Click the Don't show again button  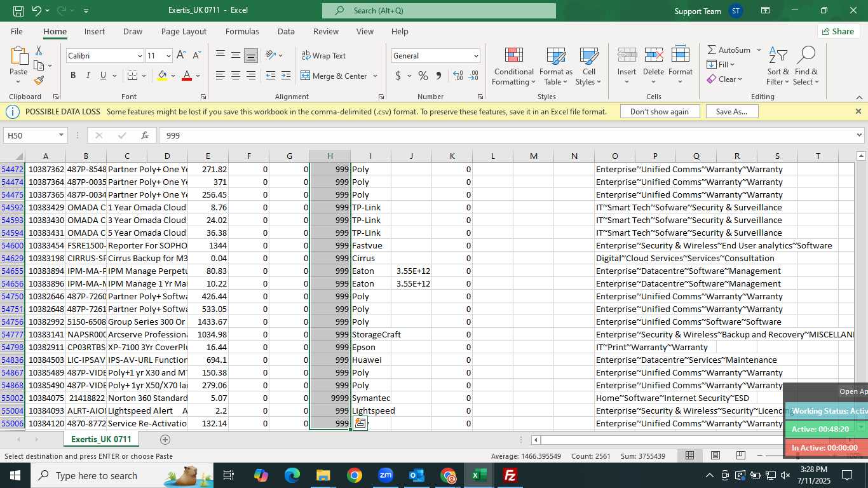point(659,111)
